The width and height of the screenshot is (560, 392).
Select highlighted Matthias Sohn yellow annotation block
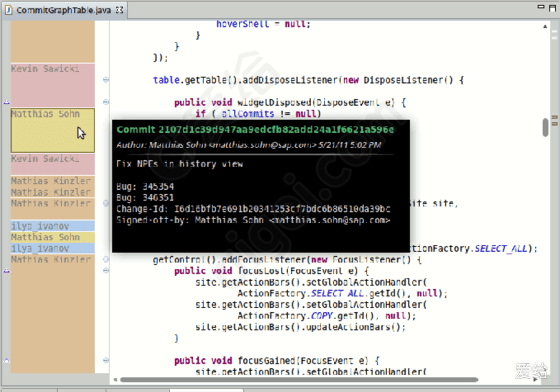(x=53, y=130)
